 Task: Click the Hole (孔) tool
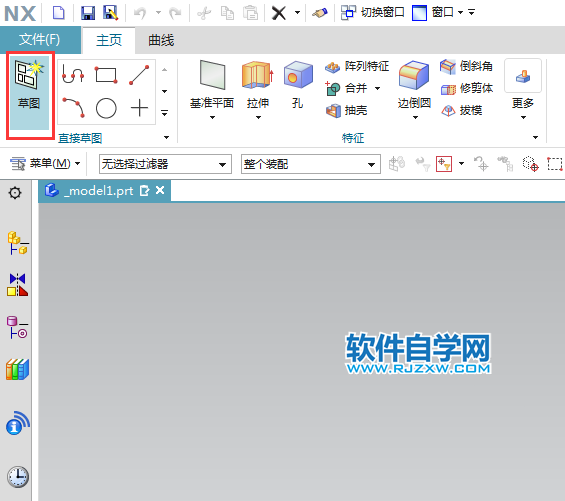tap(298, 84)
